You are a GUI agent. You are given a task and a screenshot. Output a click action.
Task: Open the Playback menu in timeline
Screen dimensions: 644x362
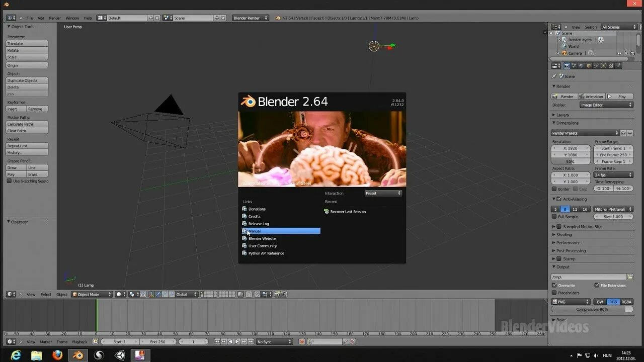[x=79, y=341]
